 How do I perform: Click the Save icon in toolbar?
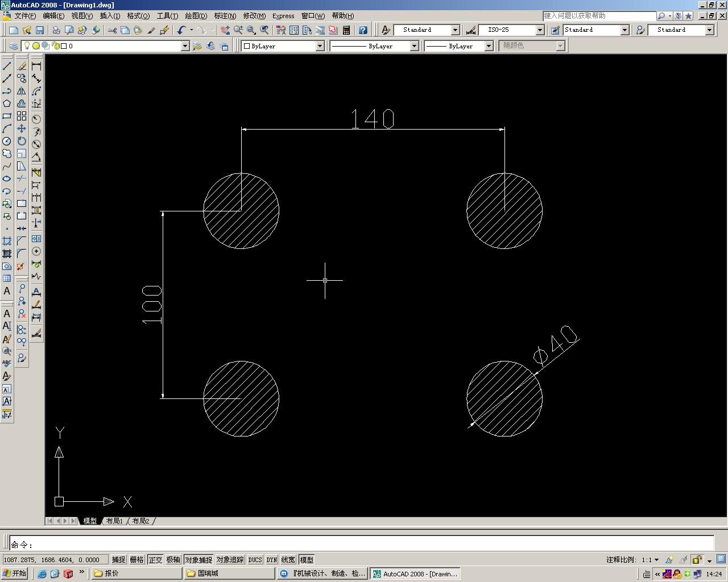pyautogui.click(x=40, y=30)
